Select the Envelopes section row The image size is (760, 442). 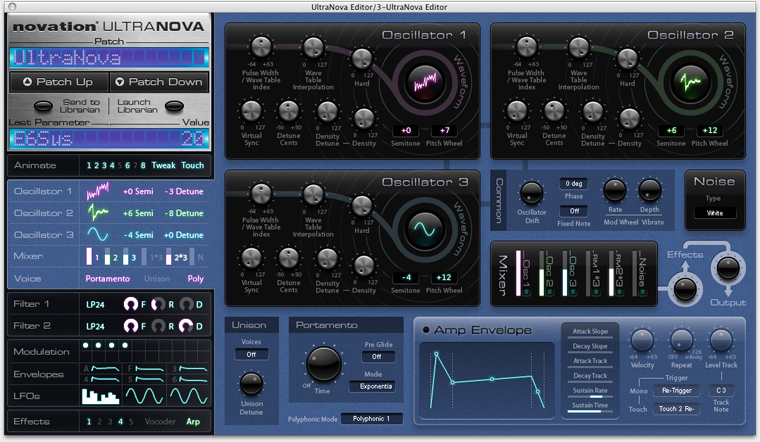point(110,374)
